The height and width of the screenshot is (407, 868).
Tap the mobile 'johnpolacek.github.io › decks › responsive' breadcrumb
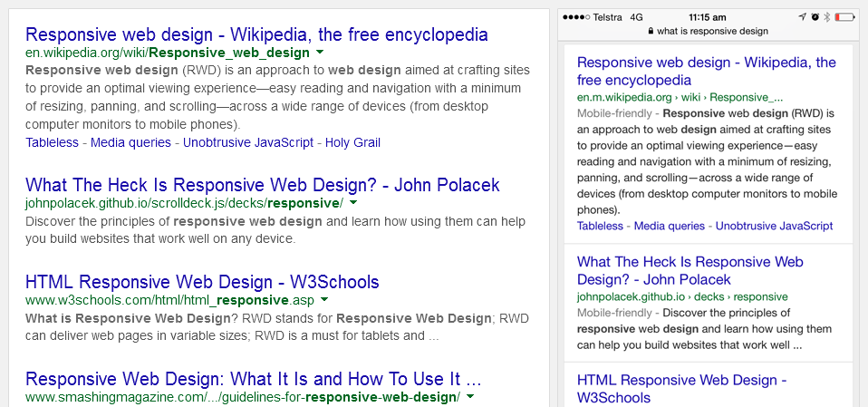[682, 296]
